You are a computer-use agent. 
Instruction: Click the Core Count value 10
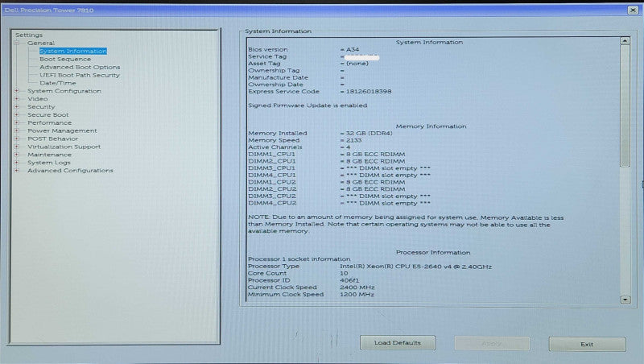(x=344, y=273)
